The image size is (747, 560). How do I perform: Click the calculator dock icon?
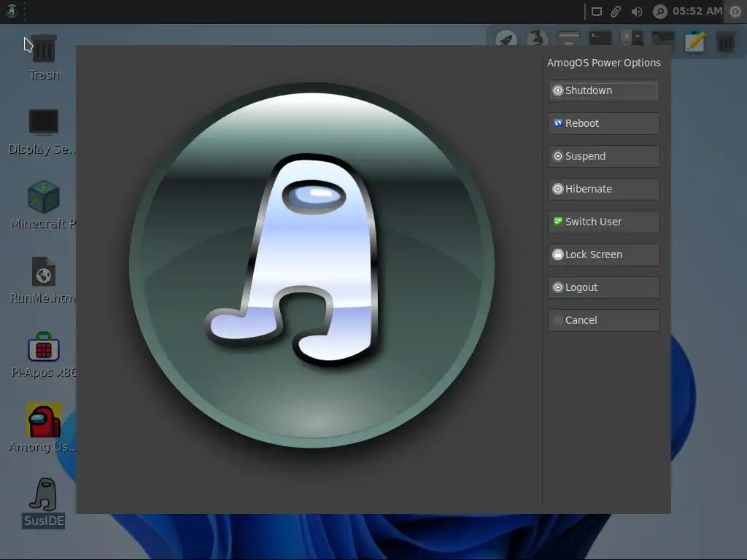coord(632,39)
